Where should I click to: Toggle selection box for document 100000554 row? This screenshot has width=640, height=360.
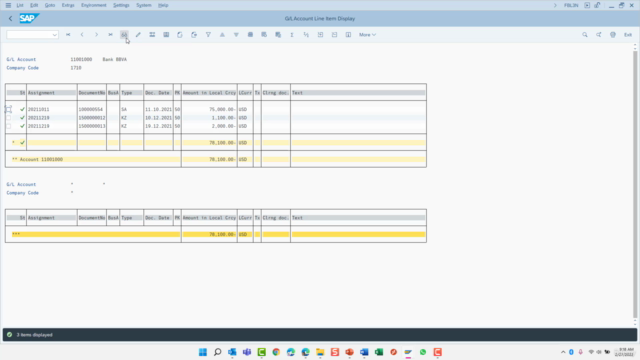tap(8, 109)
